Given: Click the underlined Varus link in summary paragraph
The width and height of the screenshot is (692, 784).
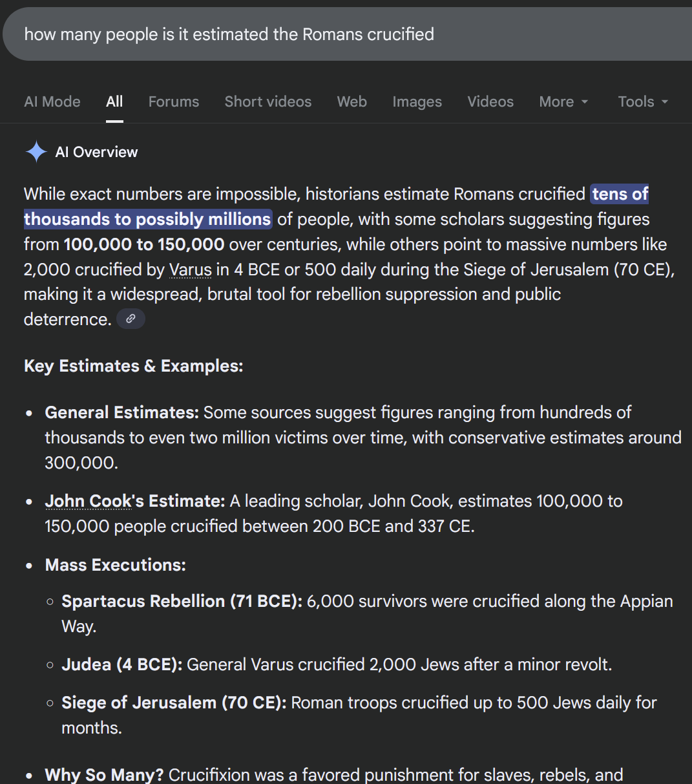Looking at the screenshot, I should click(x=190, y=269).
